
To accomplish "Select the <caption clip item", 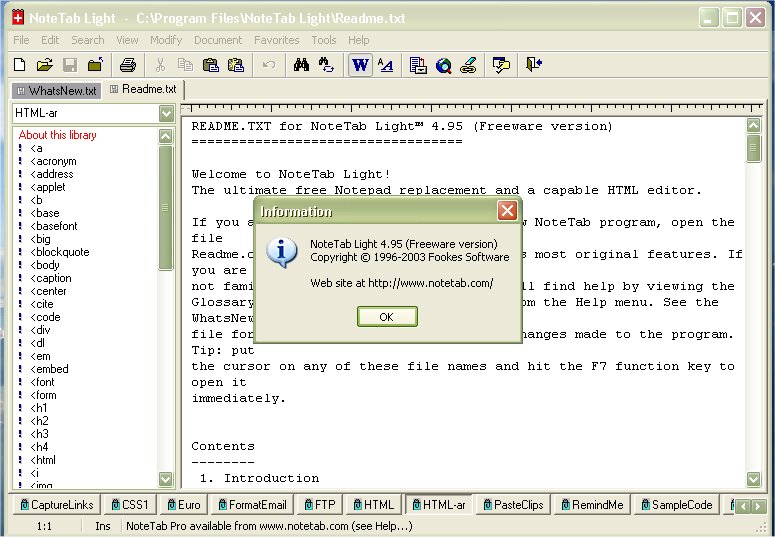I will pyautogui.click(x=50, y=278).
